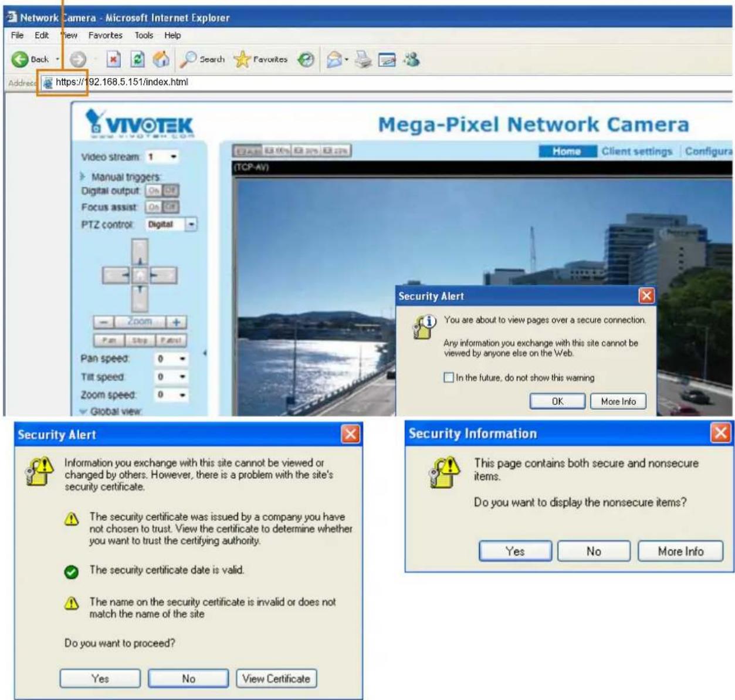This screenshot has height=700, width=735.
Task: Click the Edit page icon in toolbar
Action: click(x=387, y=59)
